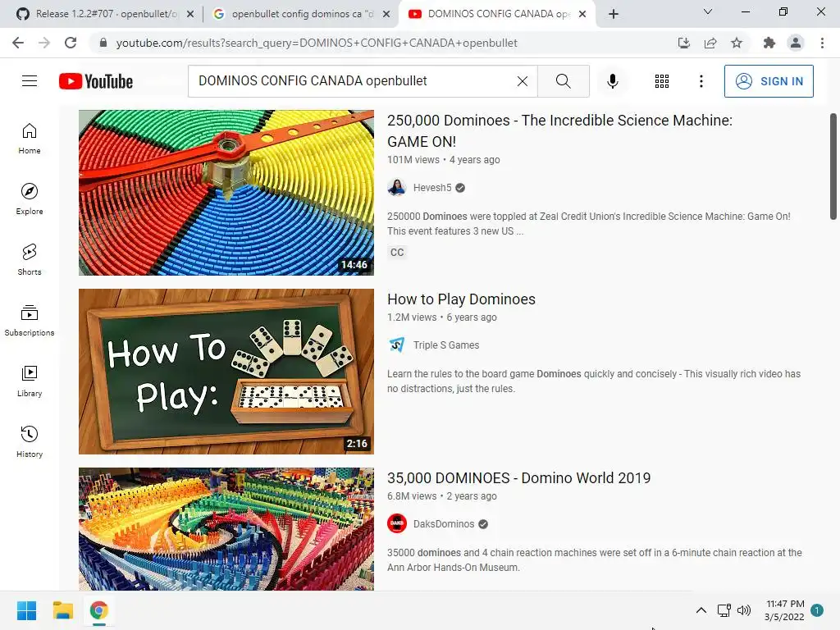This screenshot has height=630, width=840.
Task: Open the tab search chevron
Action: 708,11
